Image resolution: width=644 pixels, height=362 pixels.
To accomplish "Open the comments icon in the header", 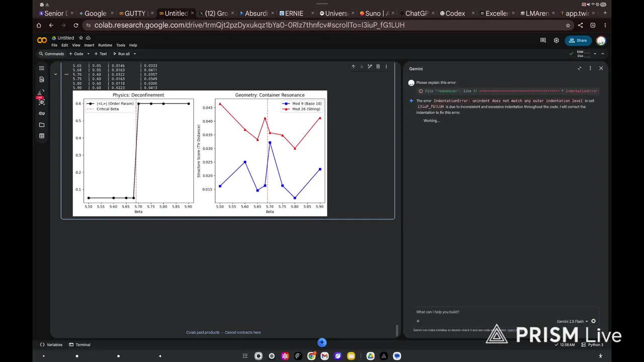I will (x=543, y=40).
